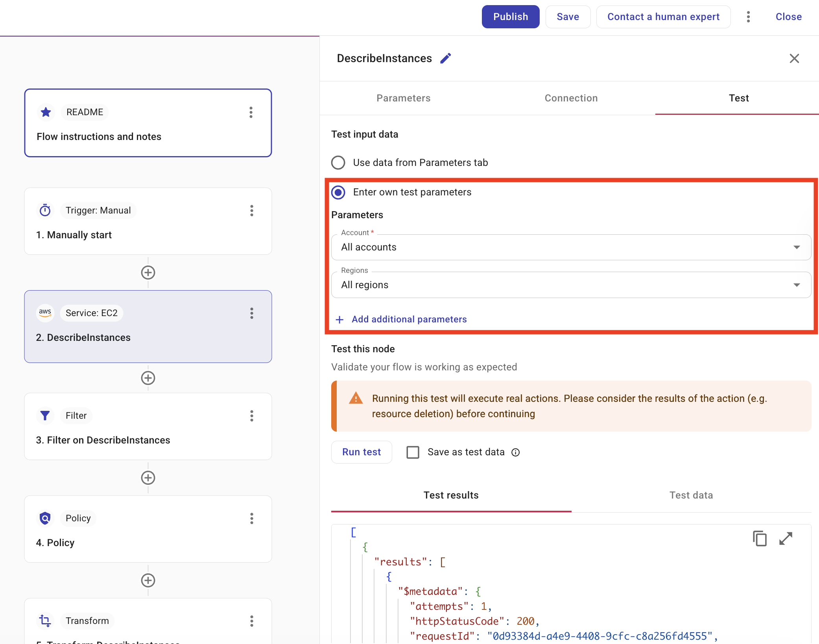The height and width of the screenshot is (644, 819).
Task: Click the Run test button
Action: pyautogui.click(x=361, y=452)
